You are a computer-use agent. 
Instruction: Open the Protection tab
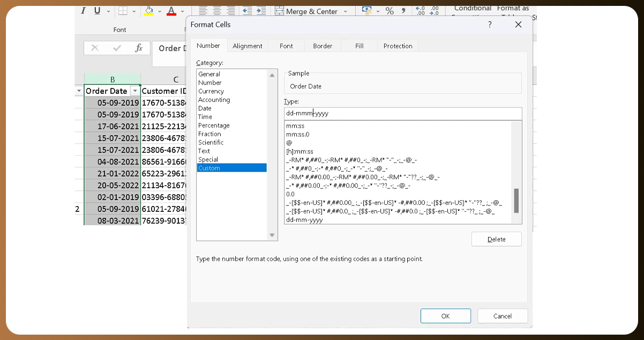[398, 46]
